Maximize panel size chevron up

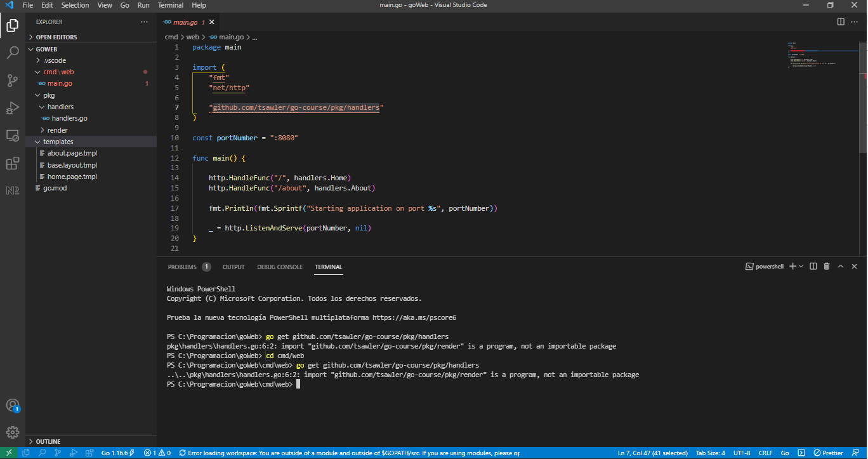click(841, 267)
